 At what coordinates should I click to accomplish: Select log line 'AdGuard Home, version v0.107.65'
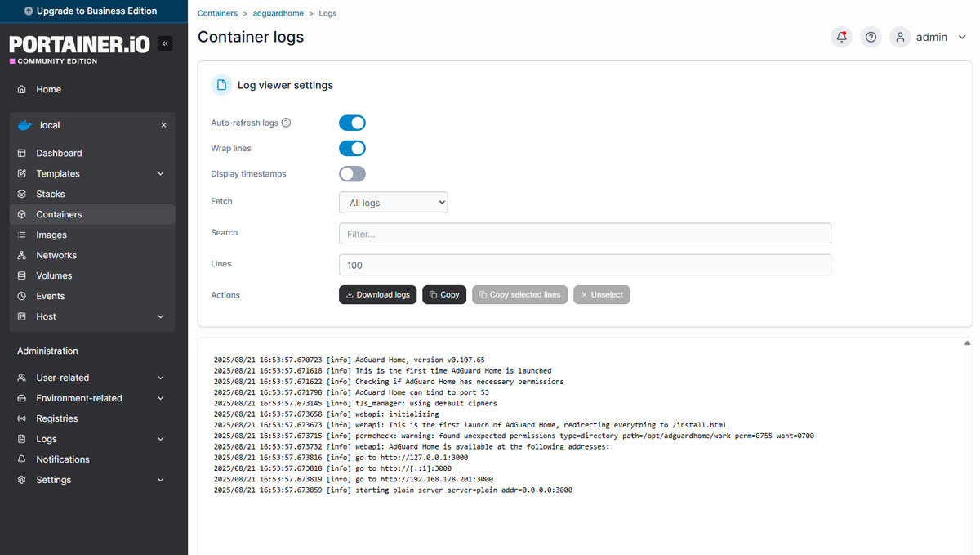(x=350, y=360)
